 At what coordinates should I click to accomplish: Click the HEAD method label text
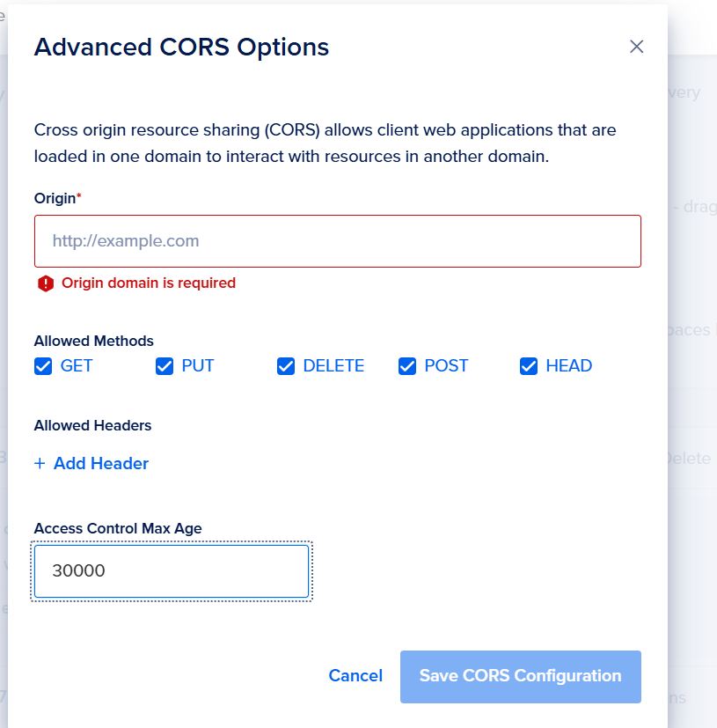pyautogui.click(x=568, y=366)
